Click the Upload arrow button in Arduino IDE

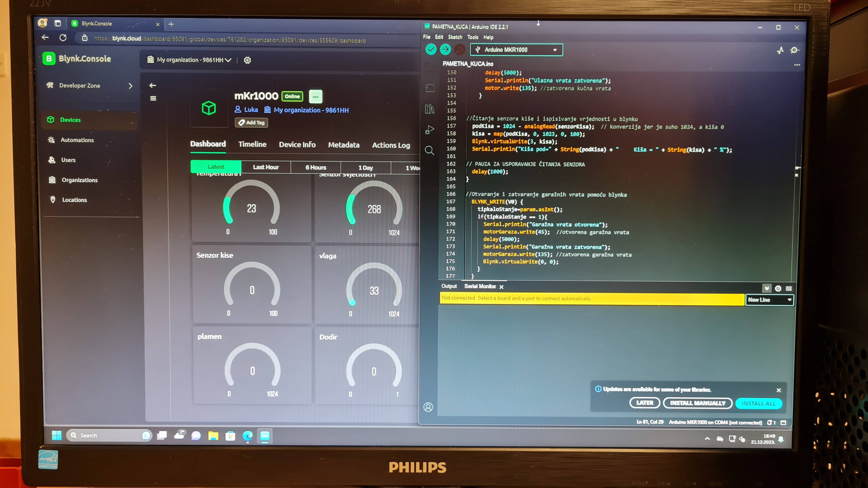pyautogui.click(x=445, y=49)
